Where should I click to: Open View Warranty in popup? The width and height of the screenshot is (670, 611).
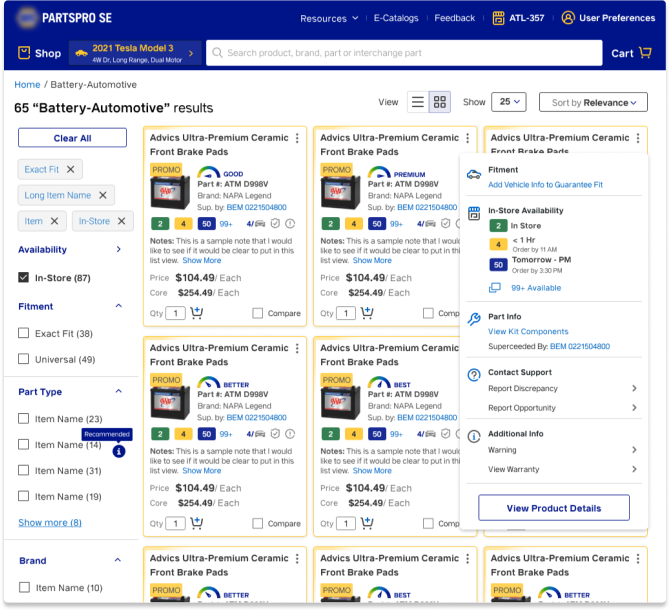pyautogui.click(x=562, y=469)
